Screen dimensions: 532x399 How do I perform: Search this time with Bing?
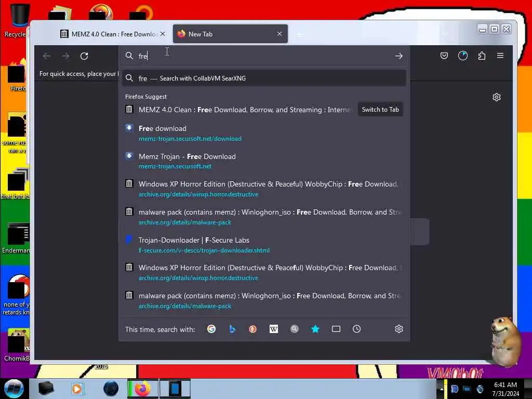tap(232, 329)
